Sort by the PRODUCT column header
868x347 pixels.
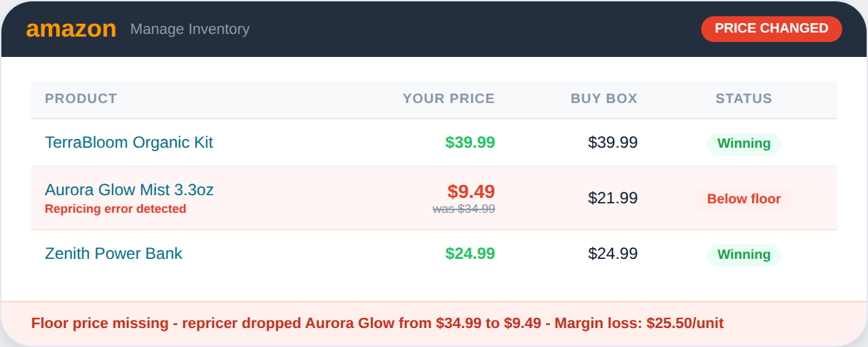[x=81, y=98]
